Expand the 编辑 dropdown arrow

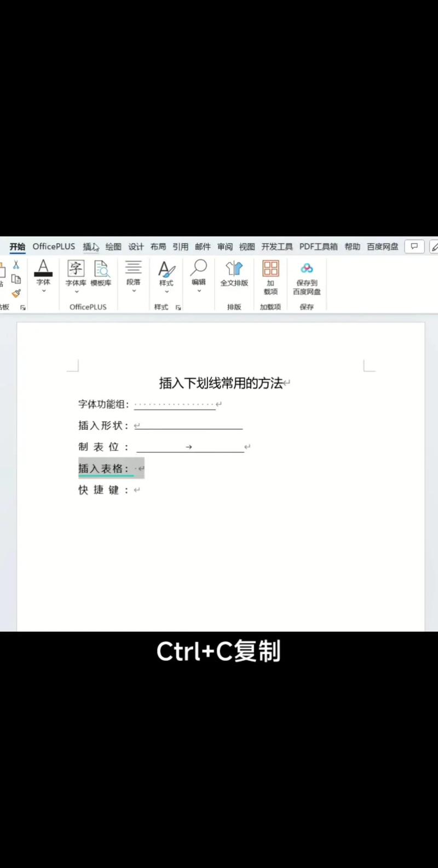199,291
